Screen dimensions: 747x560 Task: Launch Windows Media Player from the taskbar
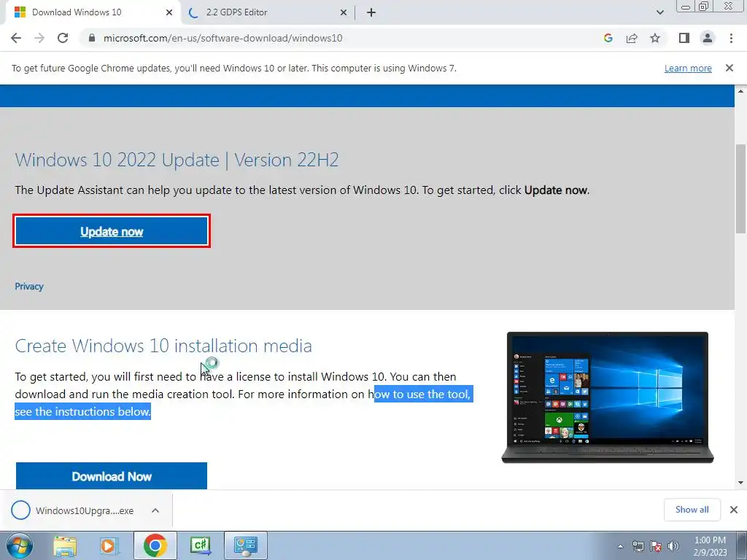click(109, 545)
